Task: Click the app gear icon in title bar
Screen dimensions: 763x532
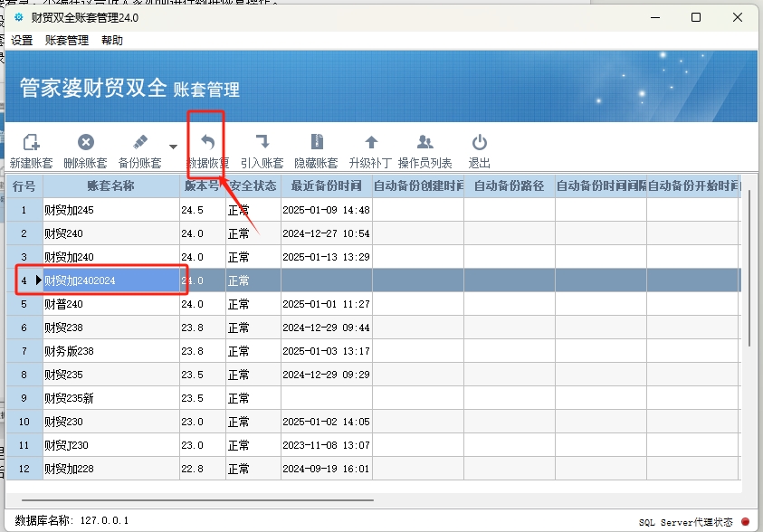Action: (18, 17)
